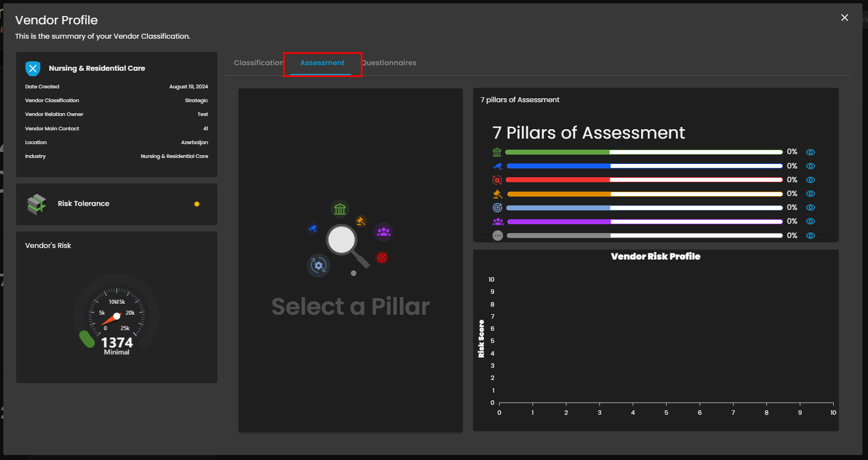Switch to the Classification tab
Viewport: 868px width, 460px height.
click(x=258, y=63)
